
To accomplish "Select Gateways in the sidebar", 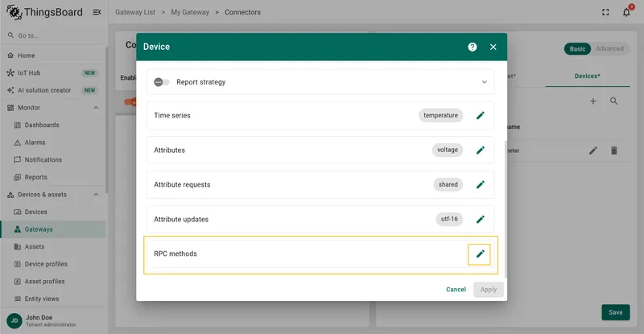I will pyautogui.click(x=53, y=229).
